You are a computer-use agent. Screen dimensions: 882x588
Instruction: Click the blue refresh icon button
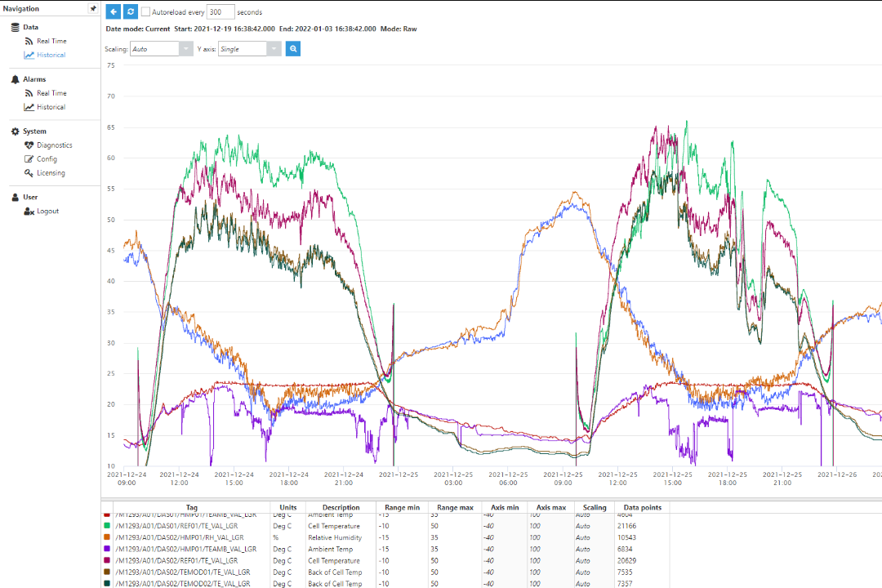(131, 12)
